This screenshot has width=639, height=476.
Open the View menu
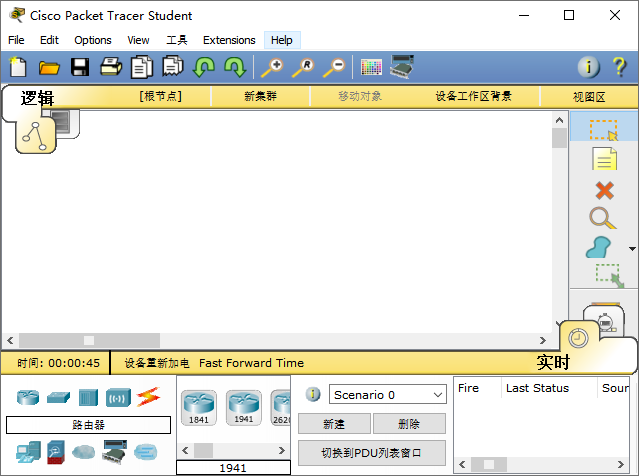(138, 40)
